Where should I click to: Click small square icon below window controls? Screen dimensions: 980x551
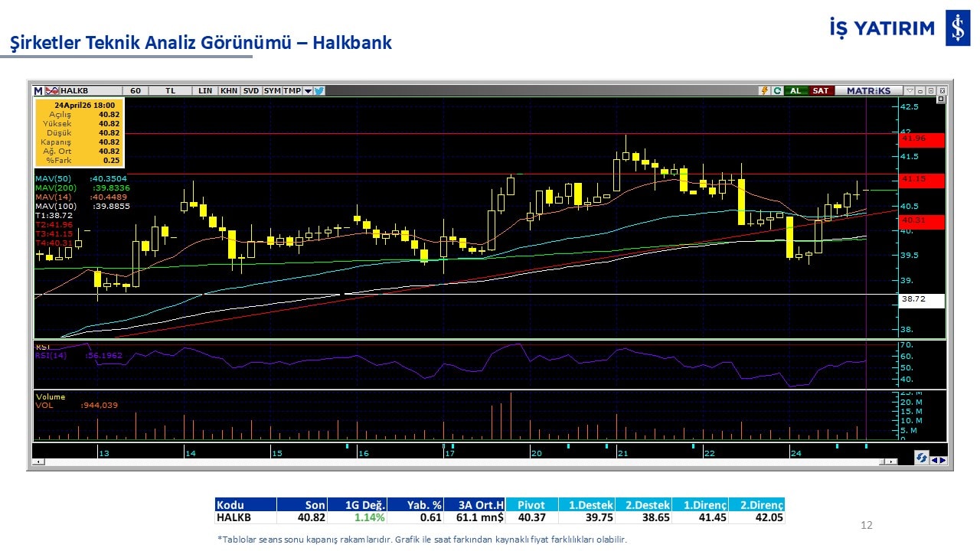pyautogui.click(x=941, y=99)
